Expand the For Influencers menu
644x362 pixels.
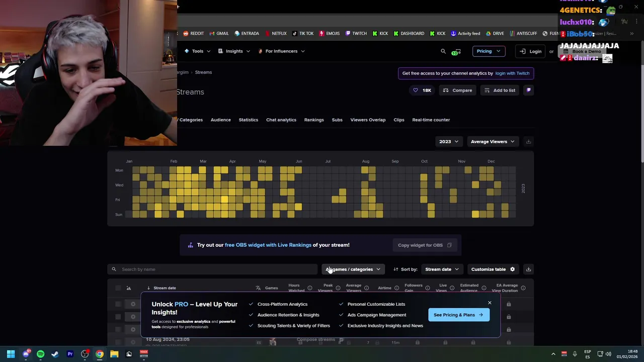[x=281, y=51]
